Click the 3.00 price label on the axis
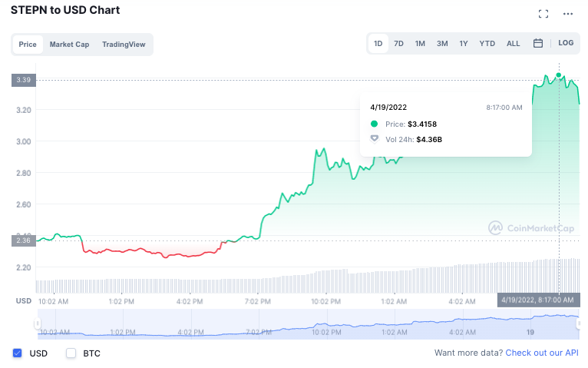 pyautogui.click(x=24, y=141)
